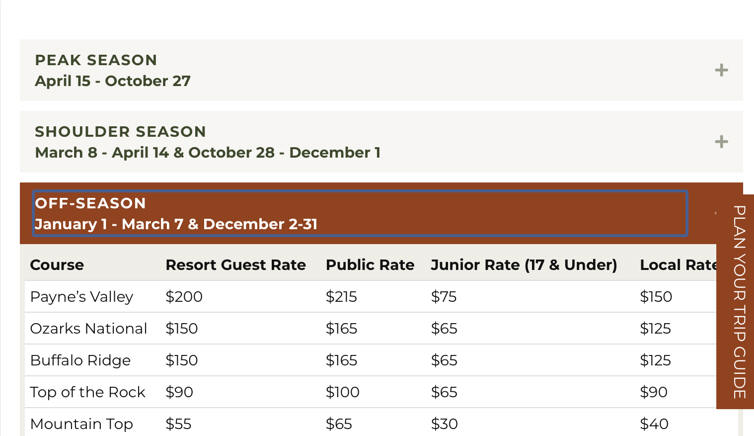This screenshot has height=436, width=754.
Task: Select the Junior Rate (17 & Under) header
Action: (524, 265)
